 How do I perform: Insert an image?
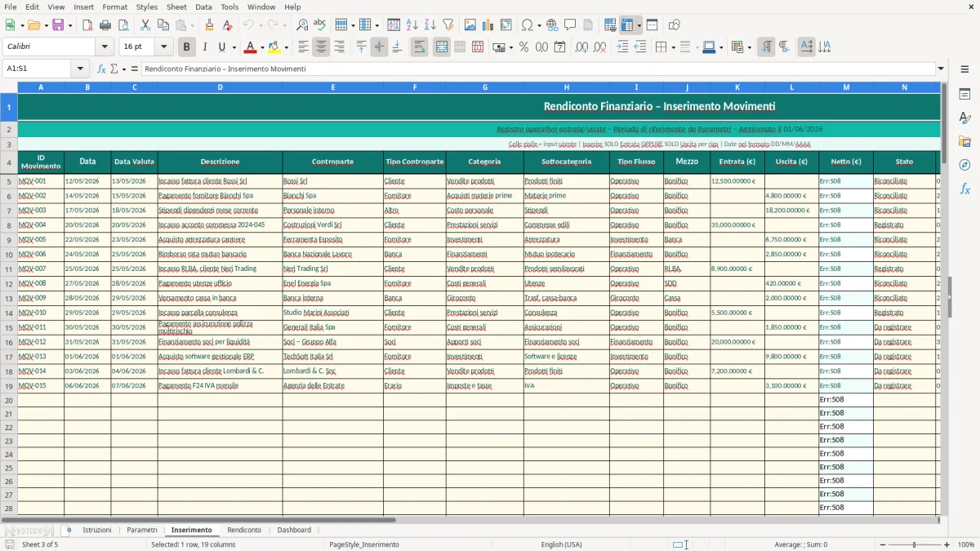470,25
